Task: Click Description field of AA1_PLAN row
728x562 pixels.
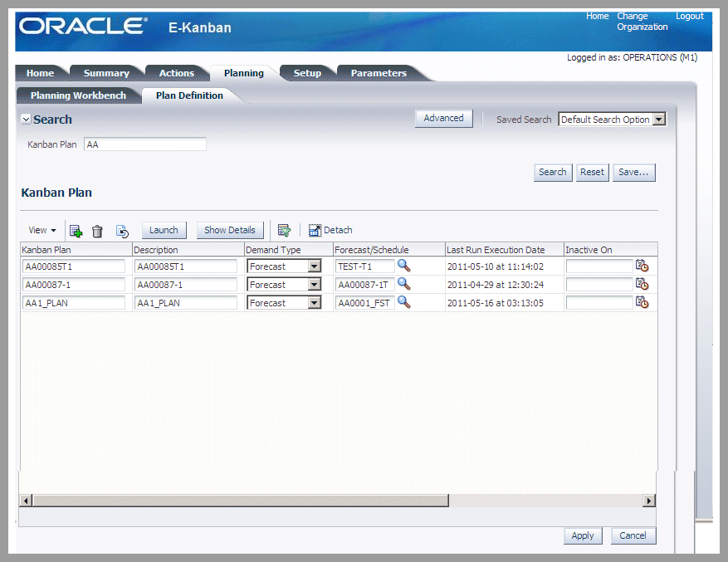Action: pos(186,303)
